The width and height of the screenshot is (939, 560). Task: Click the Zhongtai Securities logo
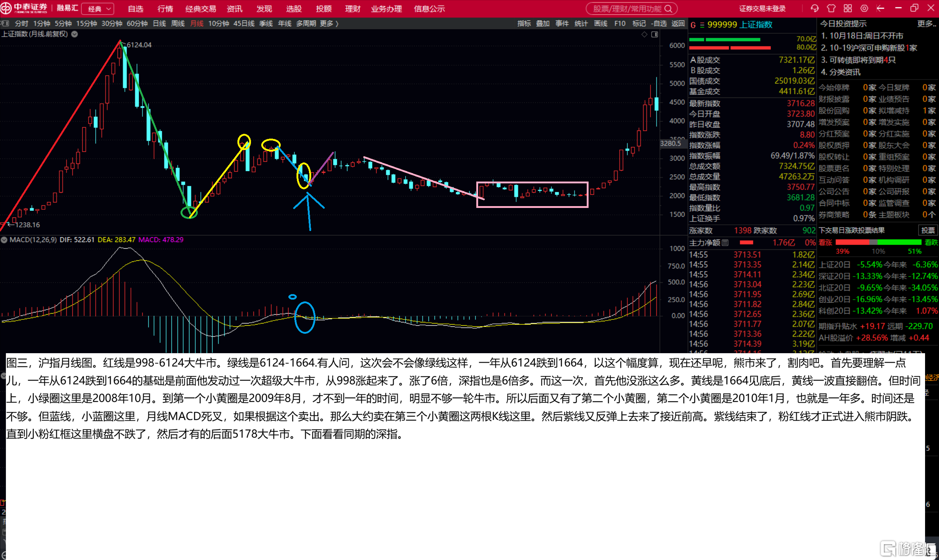[25, 8]
